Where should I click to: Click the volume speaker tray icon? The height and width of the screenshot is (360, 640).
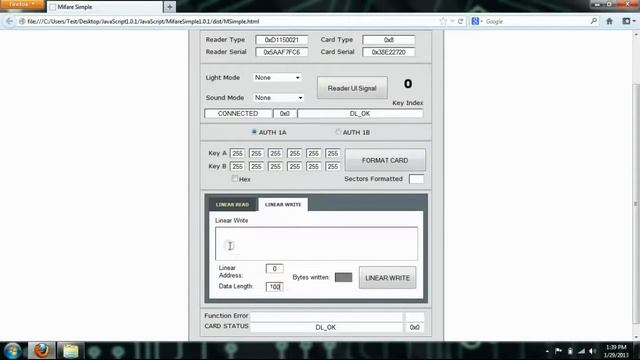592,351
